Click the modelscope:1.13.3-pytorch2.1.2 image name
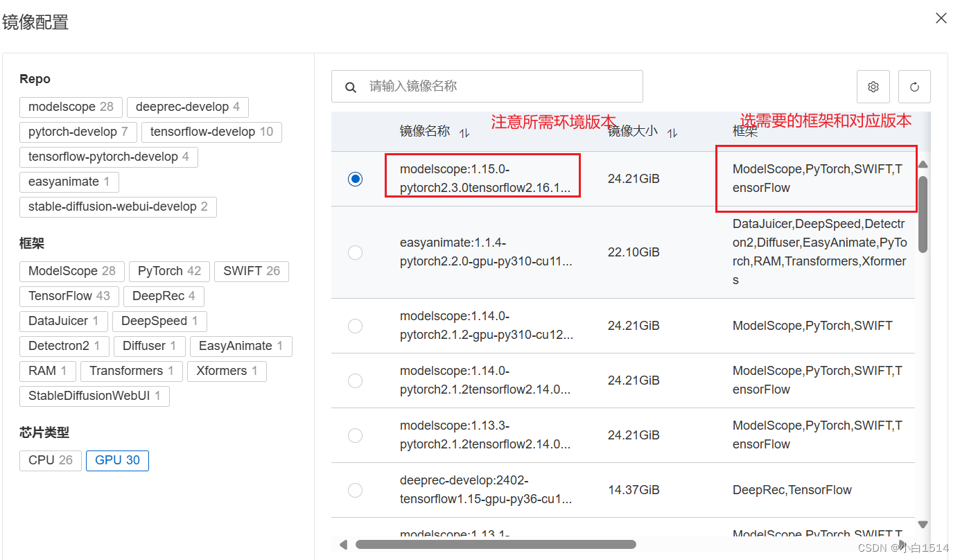Viewport: 960px width, 560px height. [x=485, y=435]
